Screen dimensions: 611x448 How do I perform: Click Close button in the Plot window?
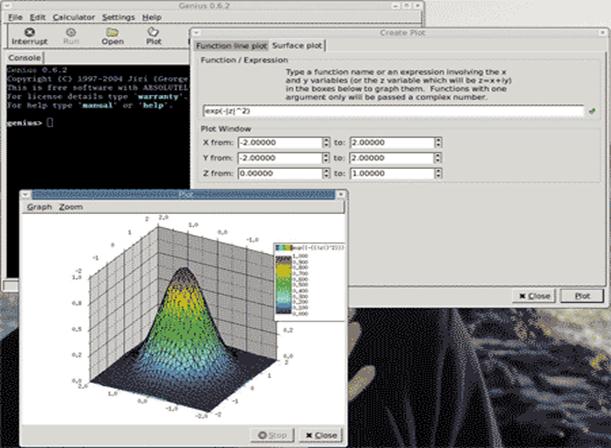pos(321,435)
